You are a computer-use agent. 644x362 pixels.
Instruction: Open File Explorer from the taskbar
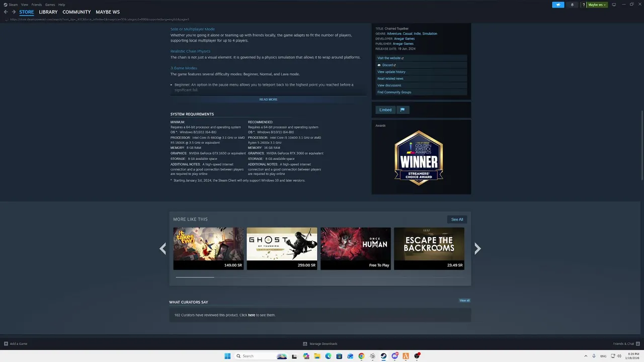pos(317,356)
